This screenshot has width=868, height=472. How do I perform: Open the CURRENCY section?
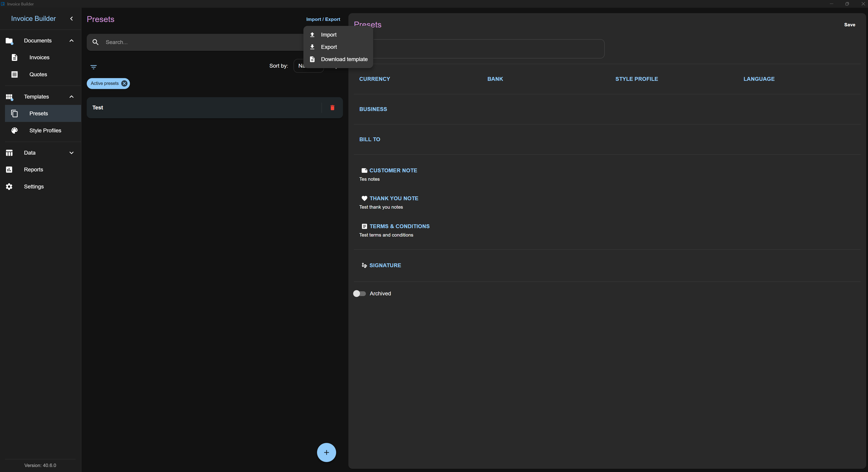[x=374, y=79]
